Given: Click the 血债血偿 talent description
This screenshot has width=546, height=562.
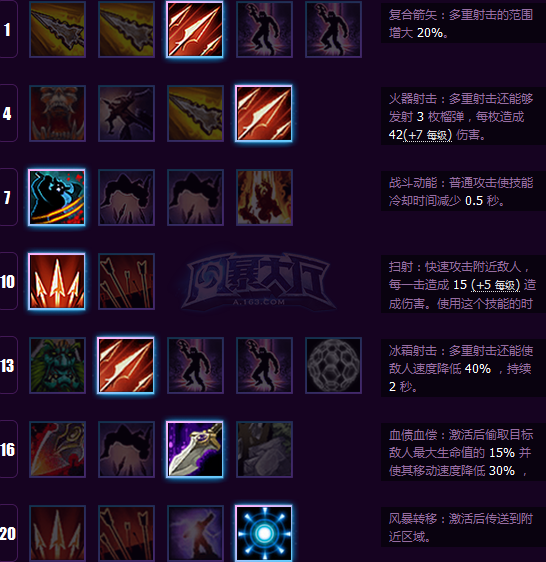Looking at the screenshot, I should [x=463, y=452].
